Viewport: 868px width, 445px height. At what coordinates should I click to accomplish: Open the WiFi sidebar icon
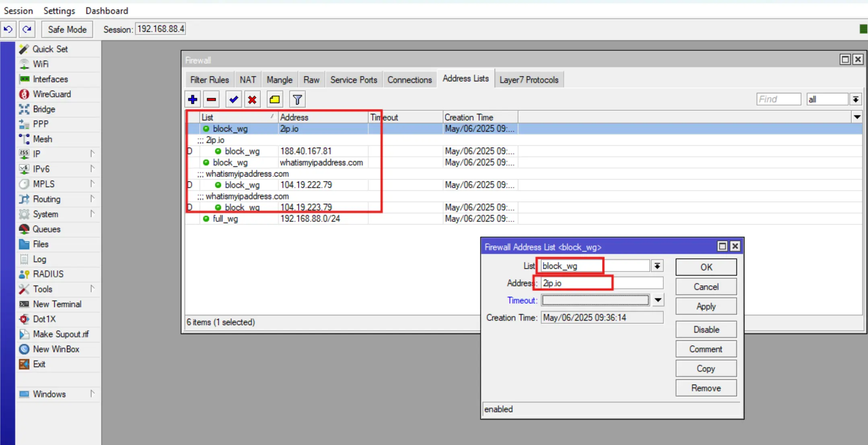tap(24, 64)
